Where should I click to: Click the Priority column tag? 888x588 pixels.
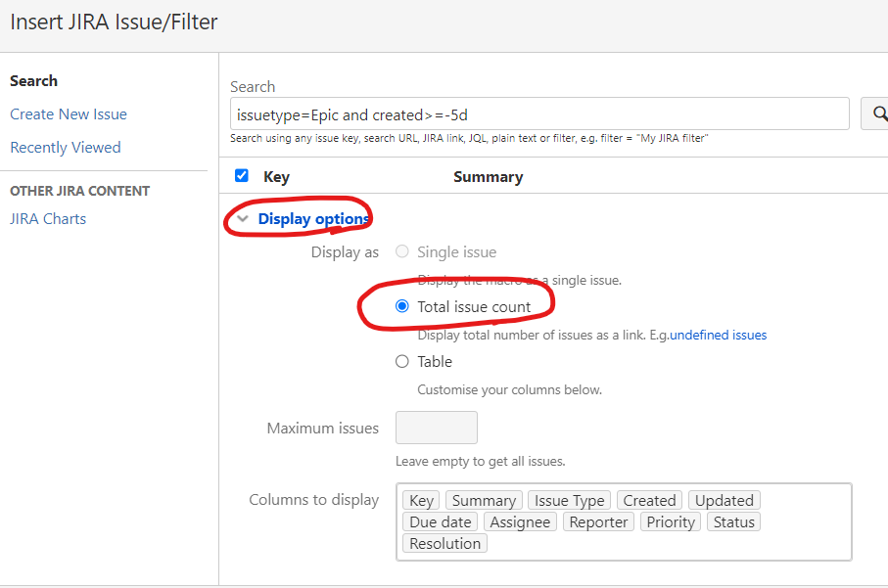point(671,521)
